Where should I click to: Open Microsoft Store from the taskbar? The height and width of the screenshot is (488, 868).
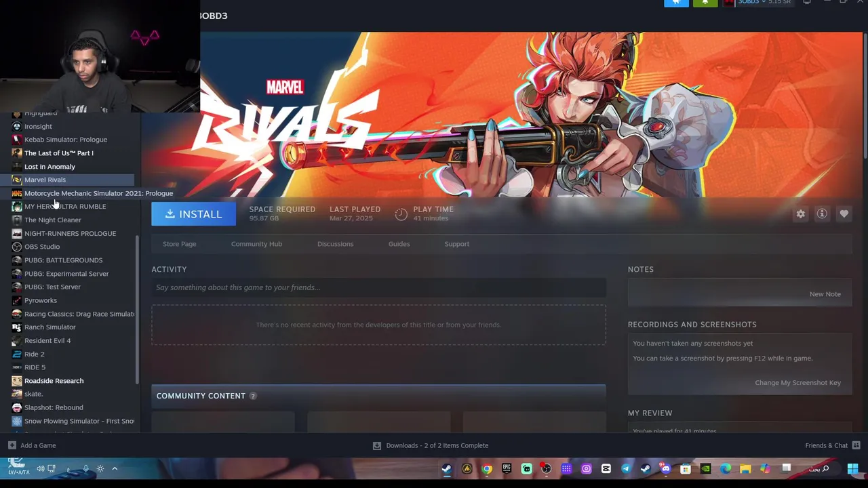686,469
